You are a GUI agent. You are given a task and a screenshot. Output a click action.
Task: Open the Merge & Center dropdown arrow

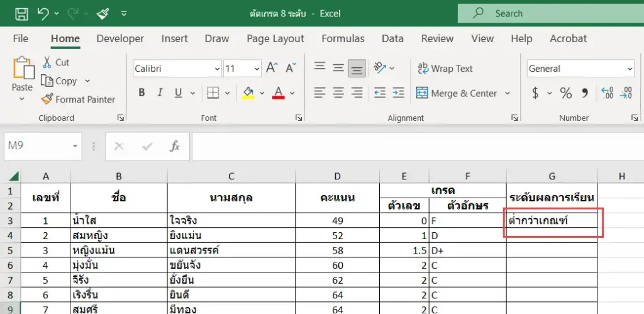click(x=508, y=93)
